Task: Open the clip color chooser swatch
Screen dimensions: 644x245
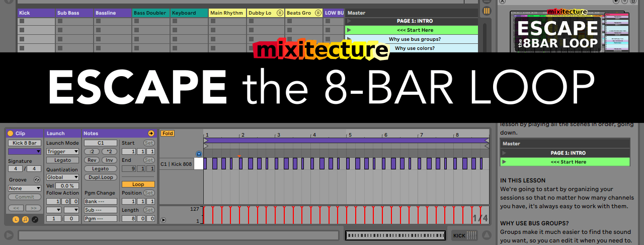Action: pos(24,151)
